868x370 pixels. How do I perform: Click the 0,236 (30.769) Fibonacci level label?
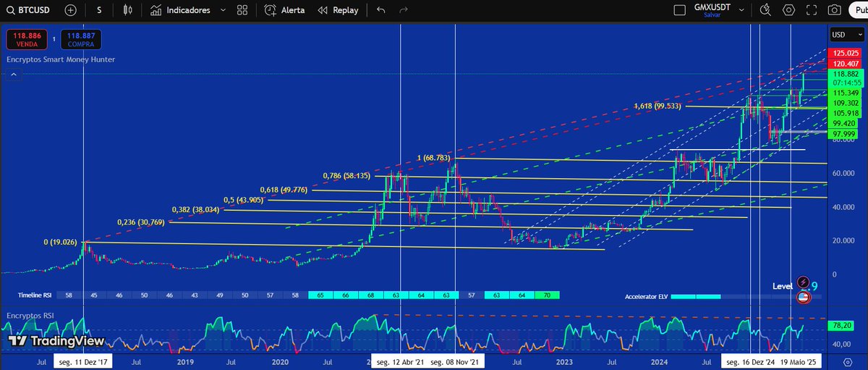[141, 222]
